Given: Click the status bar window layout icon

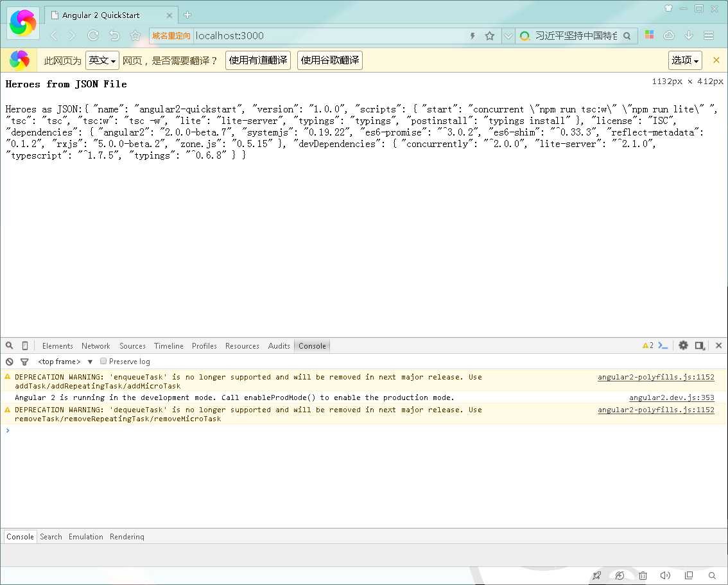Looking at the screenshot, I should tap(689, 575).
